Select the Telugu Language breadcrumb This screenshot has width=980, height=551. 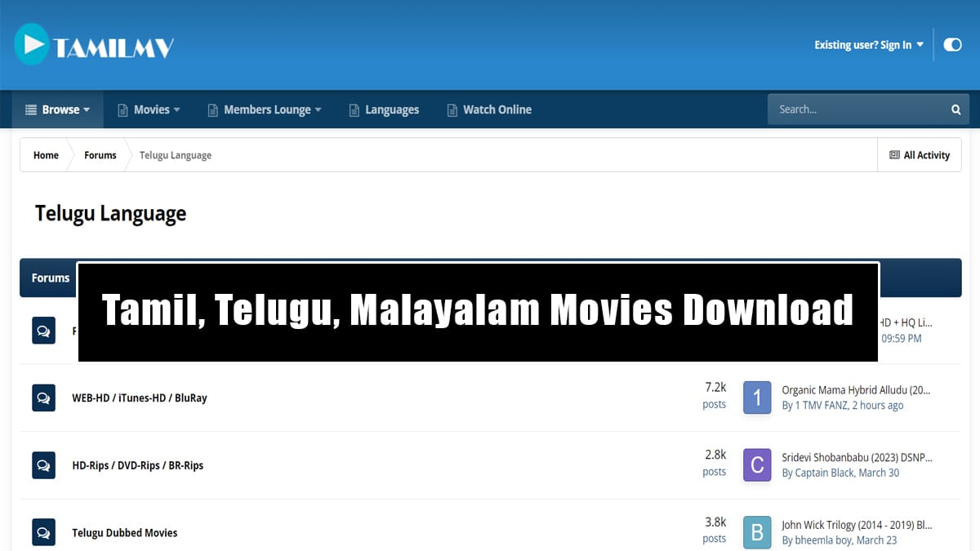pyautogui.click(x=176, y=155)
